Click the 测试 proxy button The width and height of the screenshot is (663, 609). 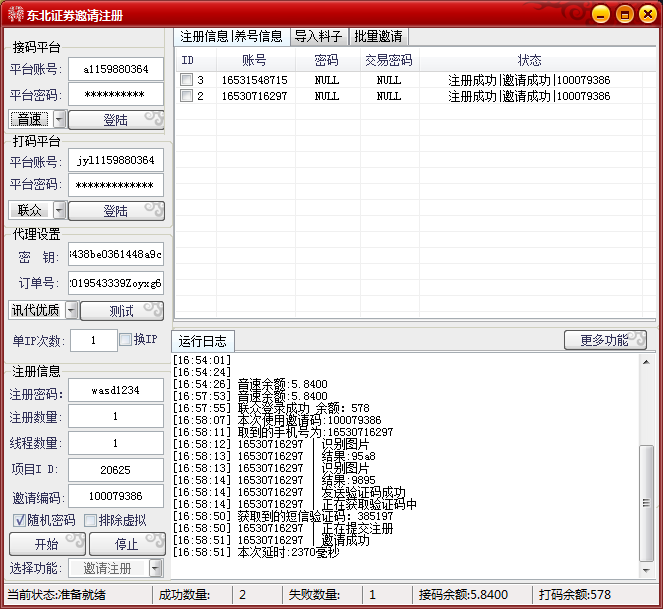click(x=122, y=310)
